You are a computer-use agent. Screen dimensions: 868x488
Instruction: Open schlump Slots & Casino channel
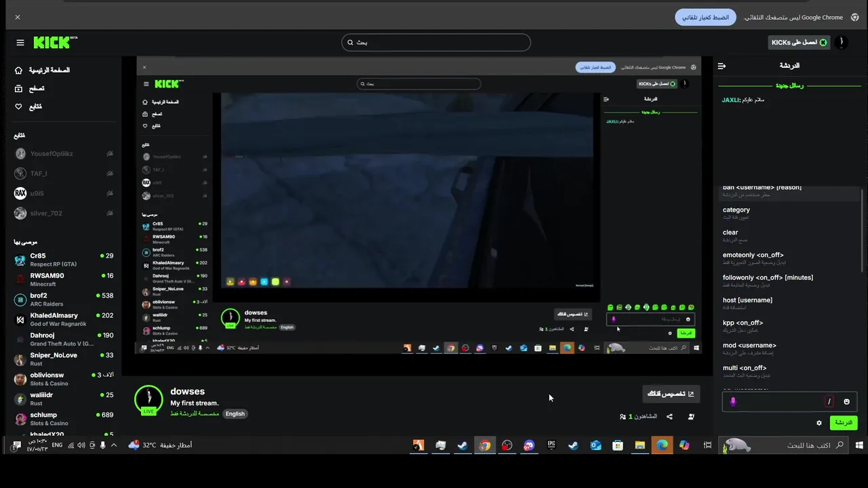(64, 419)
